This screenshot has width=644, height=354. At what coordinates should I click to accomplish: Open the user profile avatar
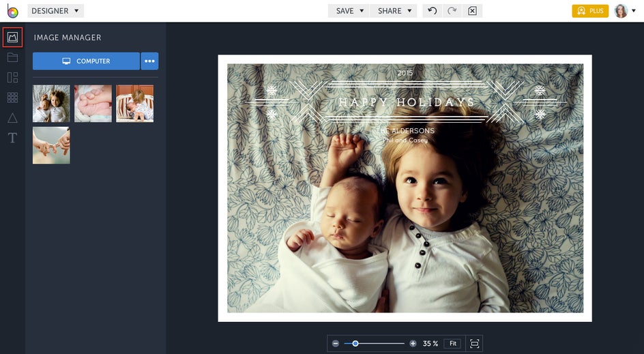click(x=621, y=11)
